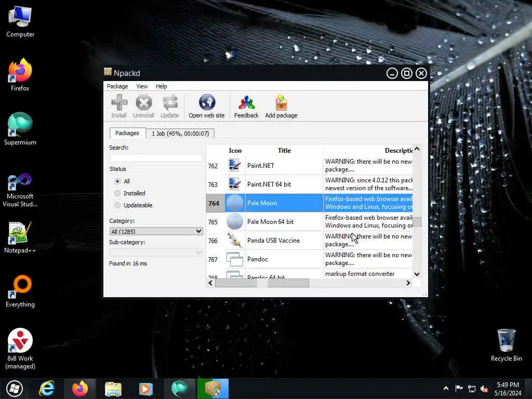This screenshot has height=399, width=532.
Task: Click the Windows Start button
Action: coord(14,389)
